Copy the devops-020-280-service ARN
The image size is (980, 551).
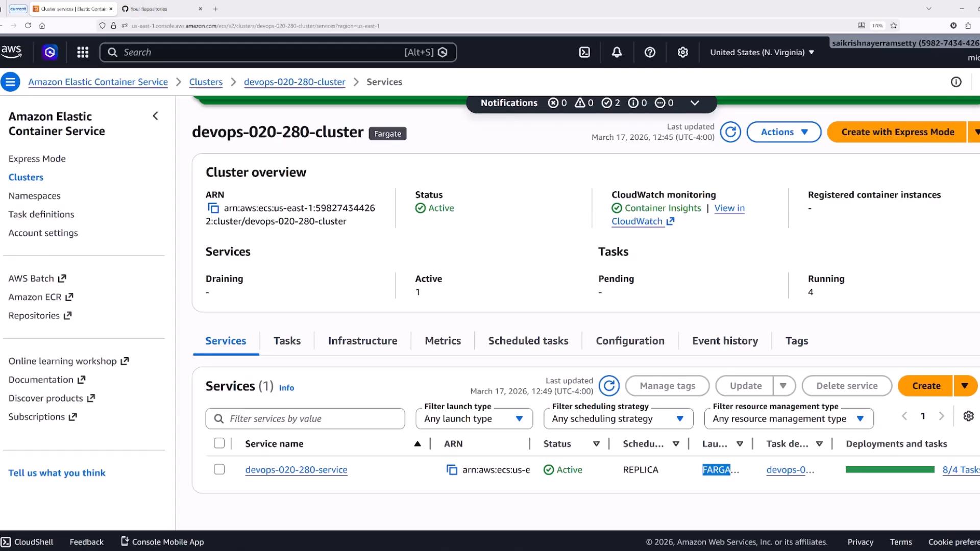(x=452, y=470)
